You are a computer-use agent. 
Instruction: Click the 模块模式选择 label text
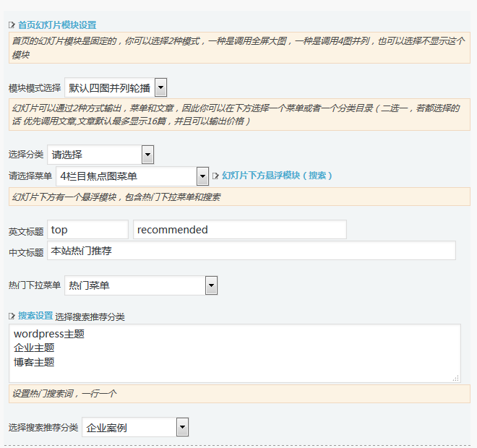point(35,88)
